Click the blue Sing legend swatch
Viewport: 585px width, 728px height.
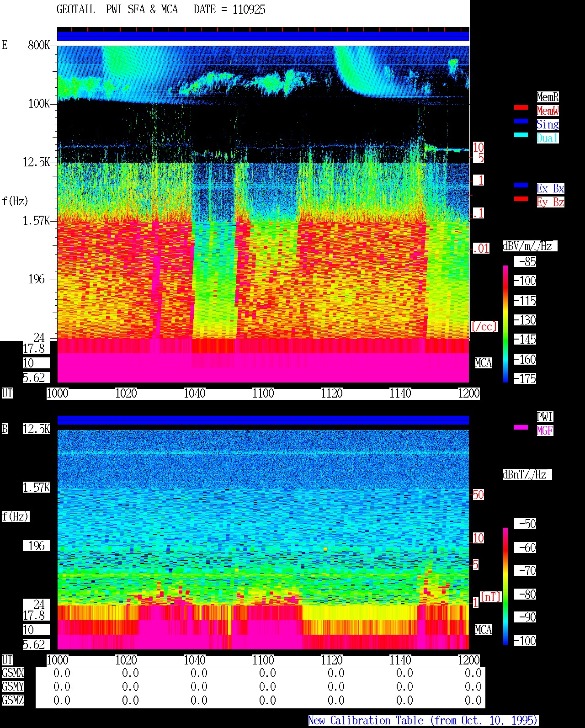click(x=521, y=121)
